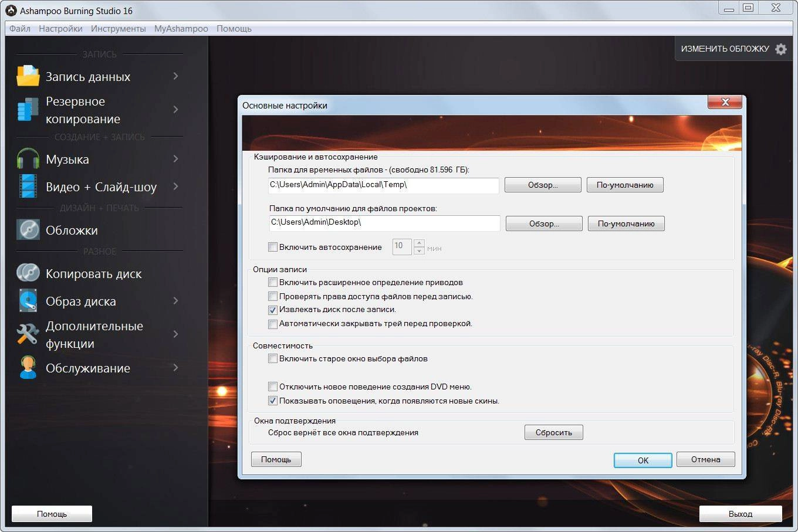
Task: Click the Музыка headphones icon
Action: 28,160
